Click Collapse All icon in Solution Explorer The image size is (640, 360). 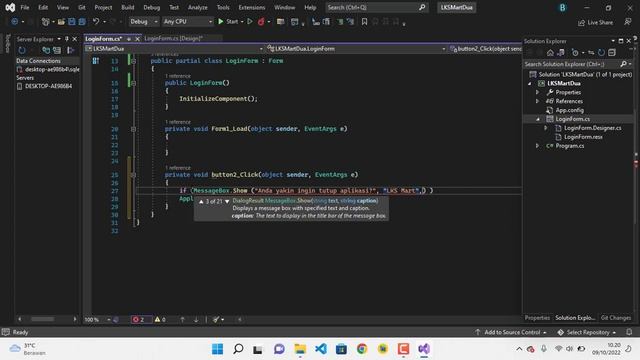611,53
